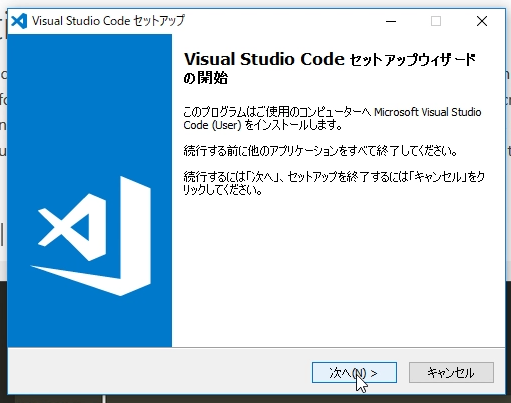Click the disabled maximize button
Screen dimensions: 511x403
pos(436,21)
